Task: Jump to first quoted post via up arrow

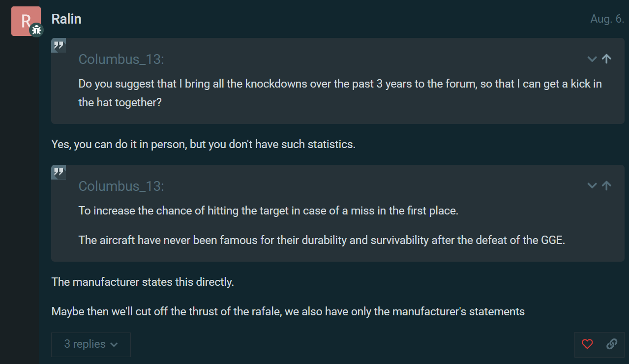Action: coord(607,59)
